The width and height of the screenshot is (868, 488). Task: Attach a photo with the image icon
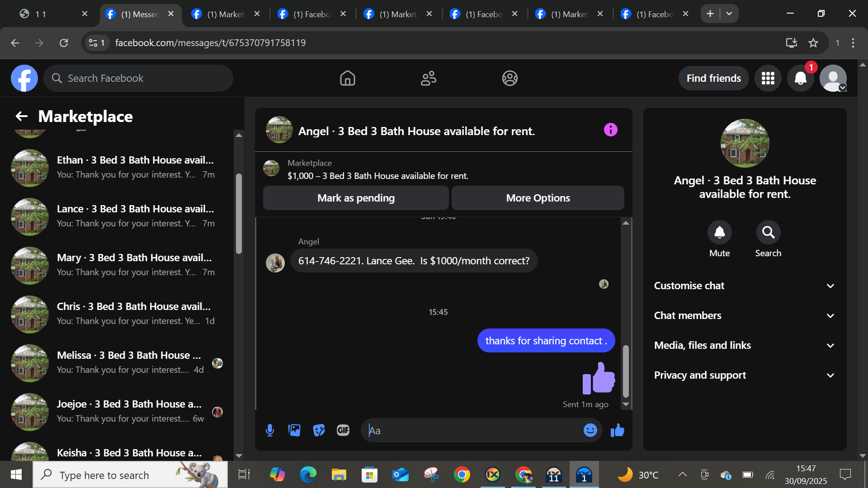[x=294, y=431]
